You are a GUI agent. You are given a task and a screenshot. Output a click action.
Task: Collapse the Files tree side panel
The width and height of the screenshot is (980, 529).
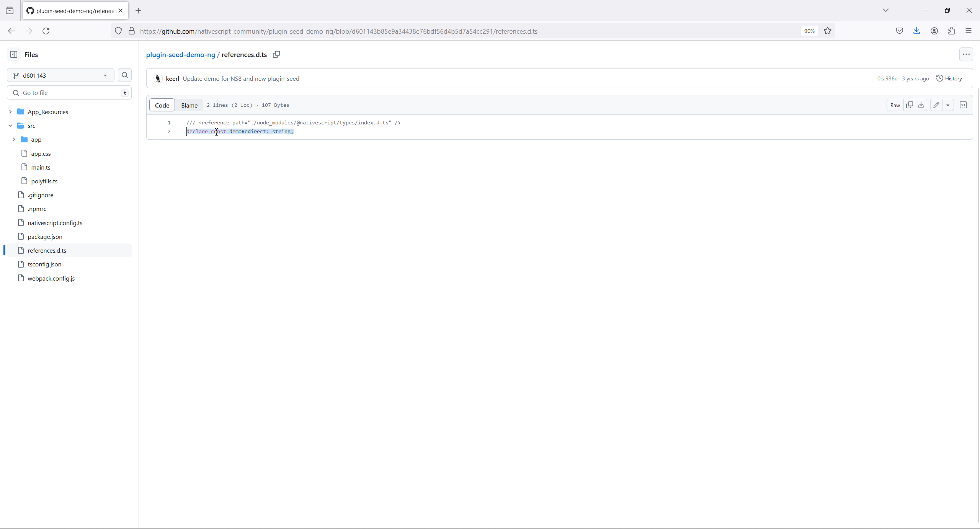[14, 54]
